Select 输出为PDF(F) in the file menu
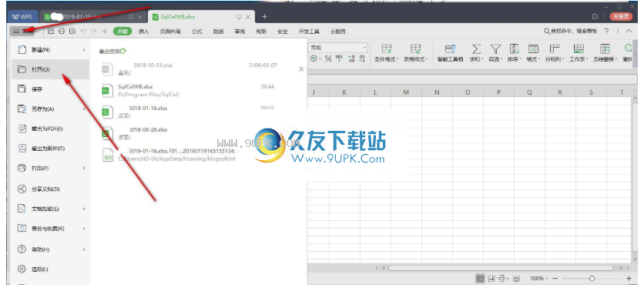644x291 pixels. click(x=50, y=129)
